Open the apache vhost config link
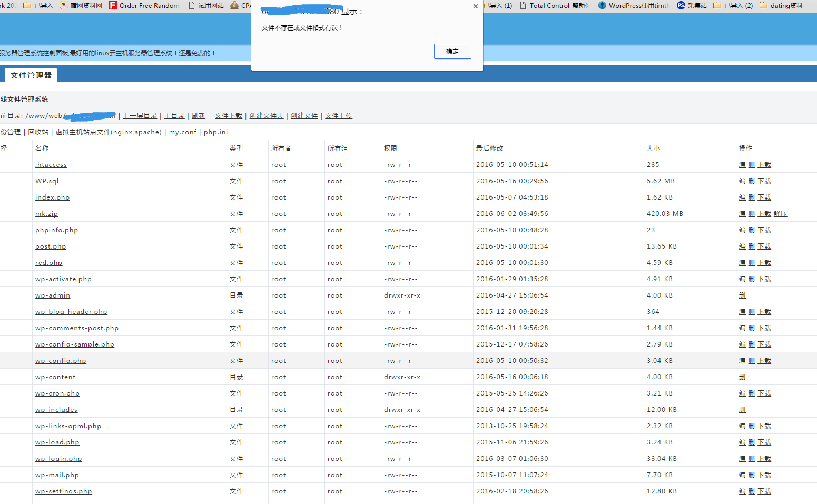Viewport: 817px width, 504px height. (x=146, y=132)
